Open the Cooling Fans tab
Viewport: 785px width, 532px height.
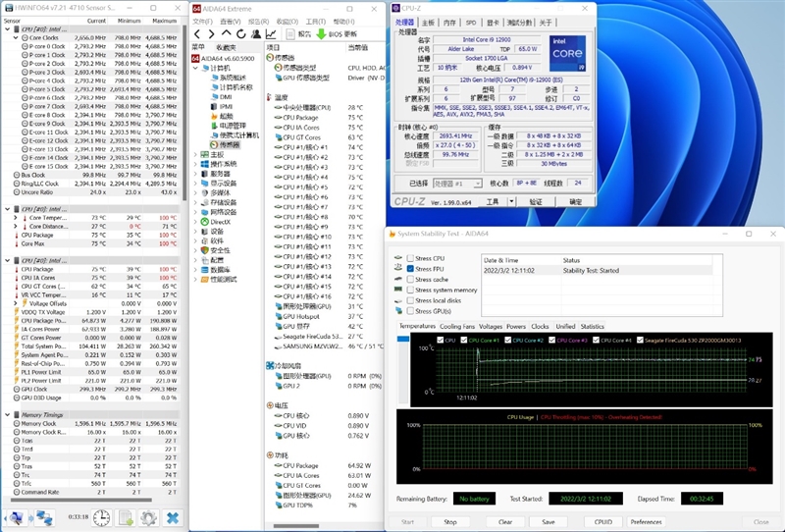point(457,326)
